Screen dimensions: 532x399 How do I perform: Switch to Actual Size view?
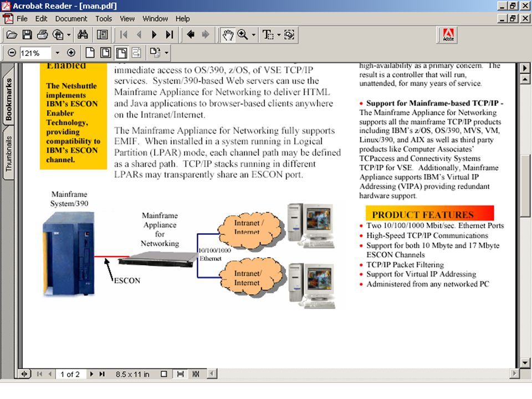(90, 53)
